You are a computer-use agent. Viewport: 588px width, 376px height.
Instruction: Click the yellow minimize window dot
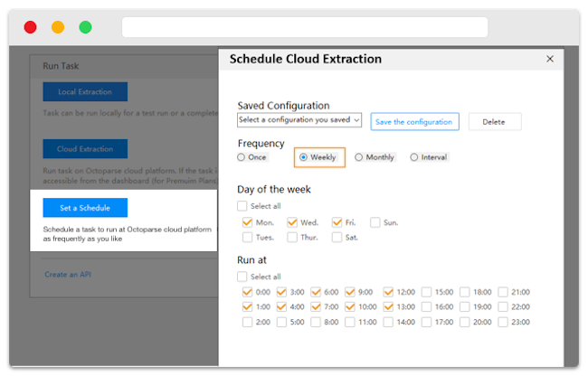58,27
